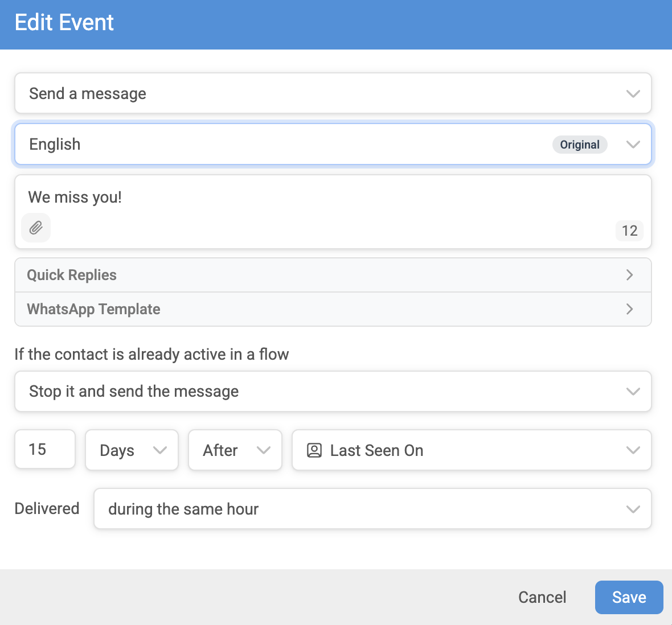
Task: Click the down arrow of Send a message
Action: coord(633,93)
